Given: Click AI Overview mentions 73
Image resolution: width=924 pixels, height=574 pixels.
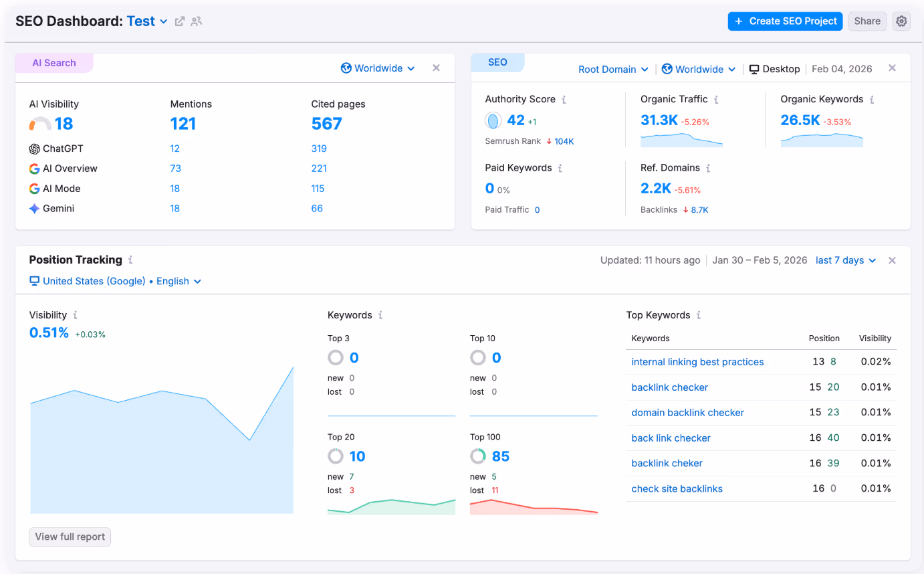Looking at the screenshot, I should [176, 169].
